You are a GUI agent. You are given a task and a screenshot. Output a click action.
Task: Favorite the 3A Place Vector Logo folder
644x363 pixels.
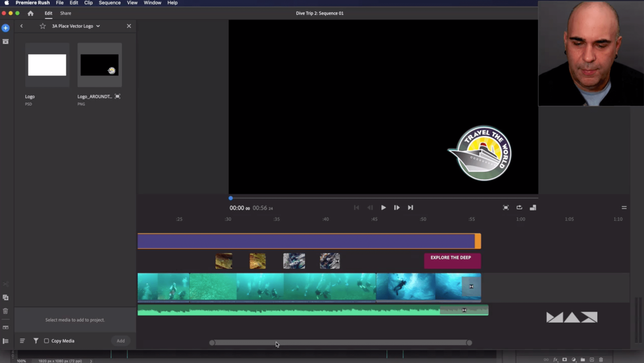tap(43, 26)
